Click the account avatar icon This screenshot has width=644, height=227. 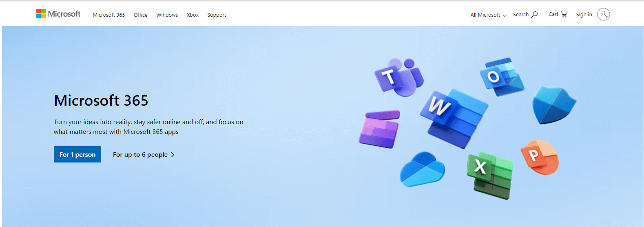pos(604,14)
